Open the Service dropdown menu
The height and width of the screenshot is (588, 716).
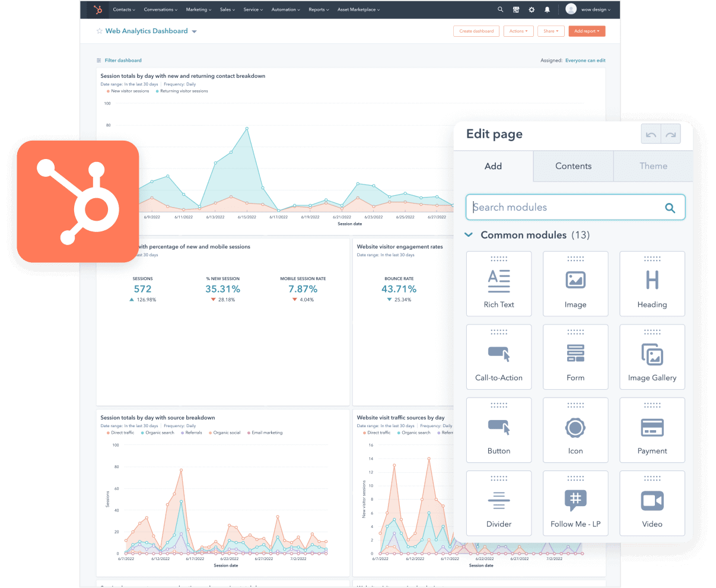point(253,9)
